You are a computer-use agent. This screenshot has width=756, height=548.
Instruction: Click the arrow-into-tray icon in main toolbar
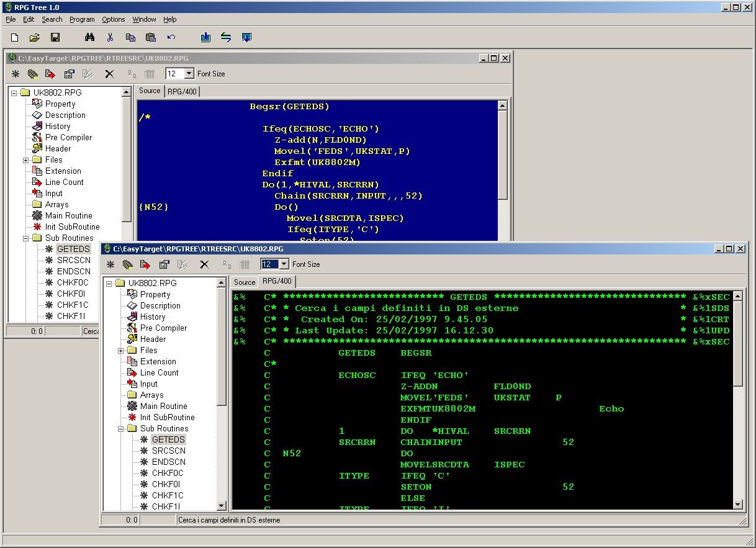(205, 37)
